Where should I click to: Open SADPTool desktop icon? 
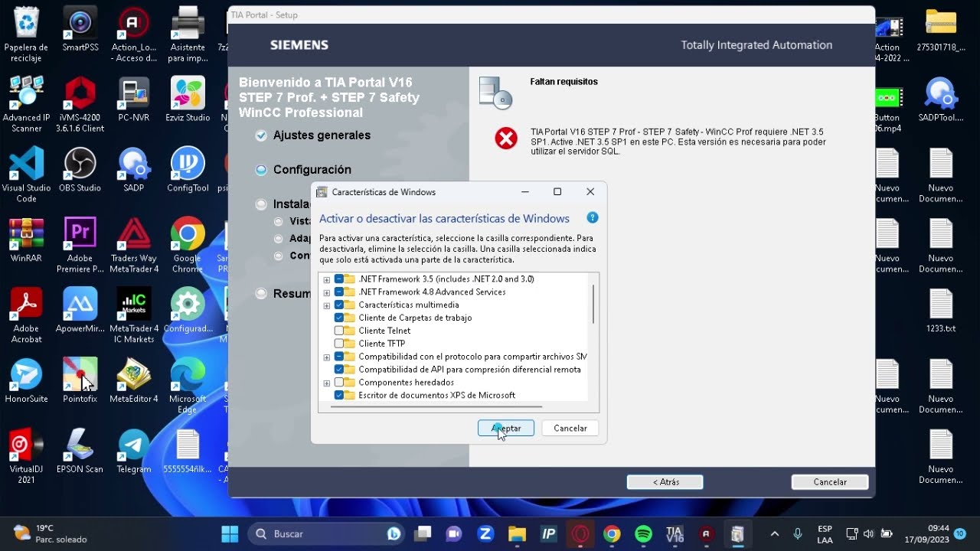pyautogui.click(x=941, y=99)
